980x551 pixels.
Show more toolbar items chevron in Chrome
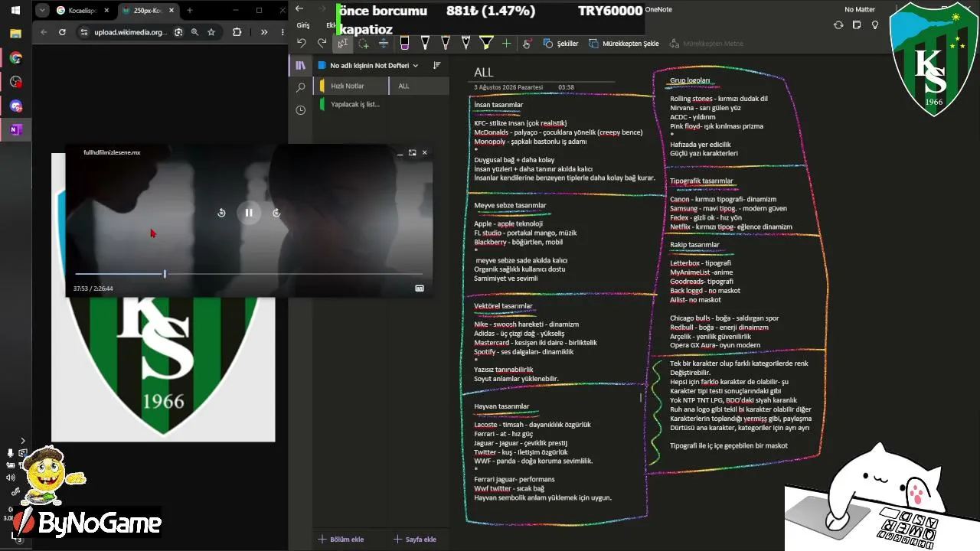264,32
